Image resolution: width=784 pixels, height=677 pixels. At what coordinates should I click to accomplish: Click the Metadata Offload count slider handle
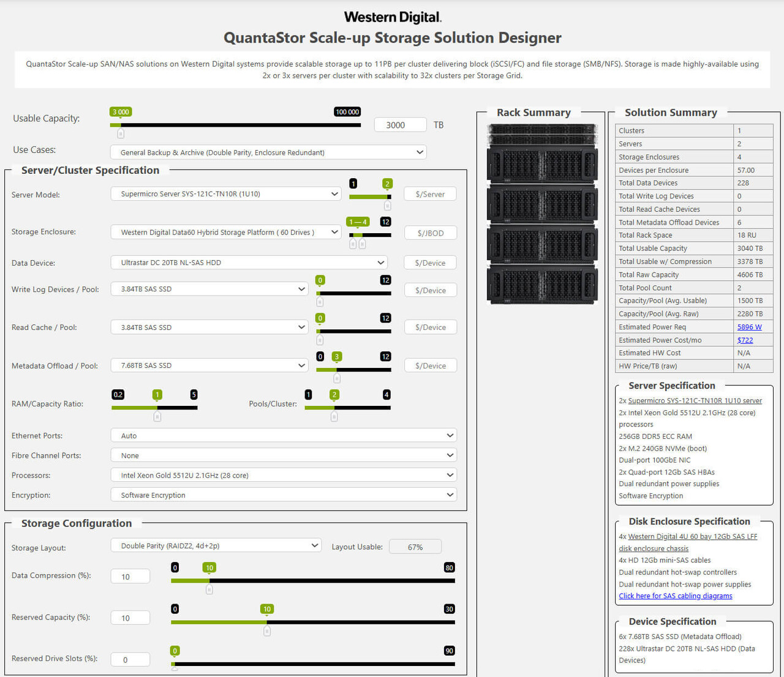click(336, 378)
